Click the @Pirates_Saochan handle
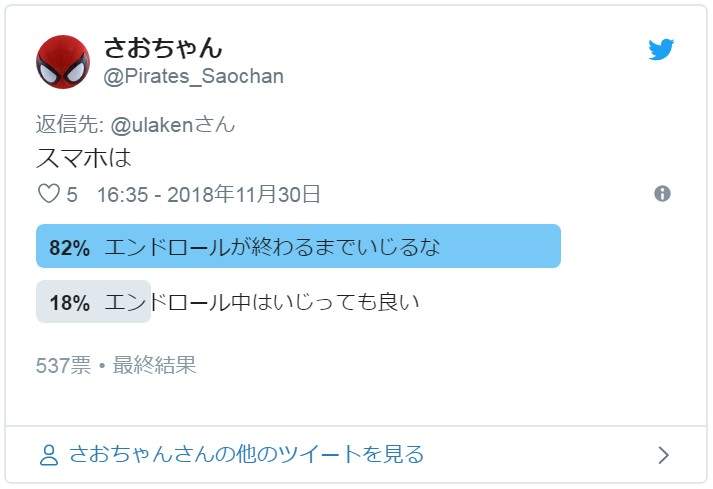This screenshot has width=713, height=489. pos(194,76)
